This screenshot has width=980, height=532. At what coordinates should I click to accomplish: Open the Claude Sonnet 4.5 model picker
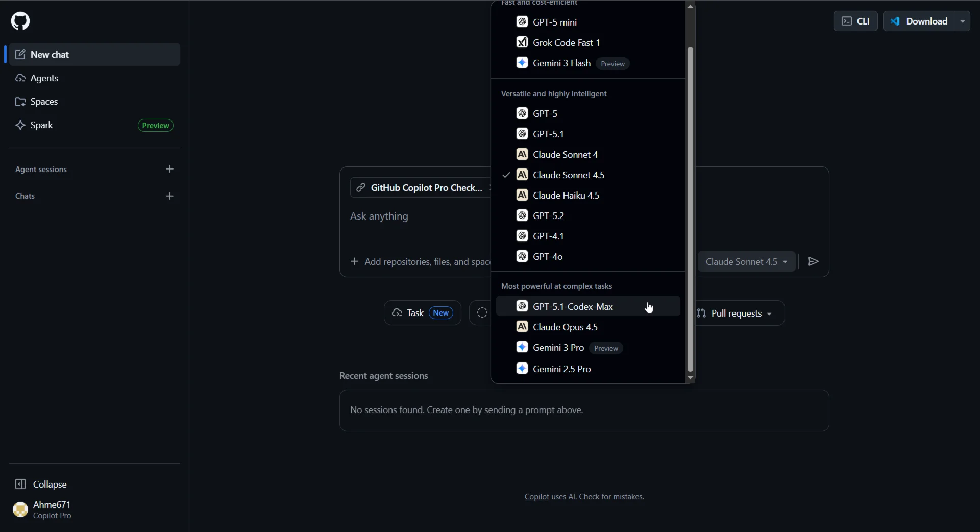click(x=746, y=261)
